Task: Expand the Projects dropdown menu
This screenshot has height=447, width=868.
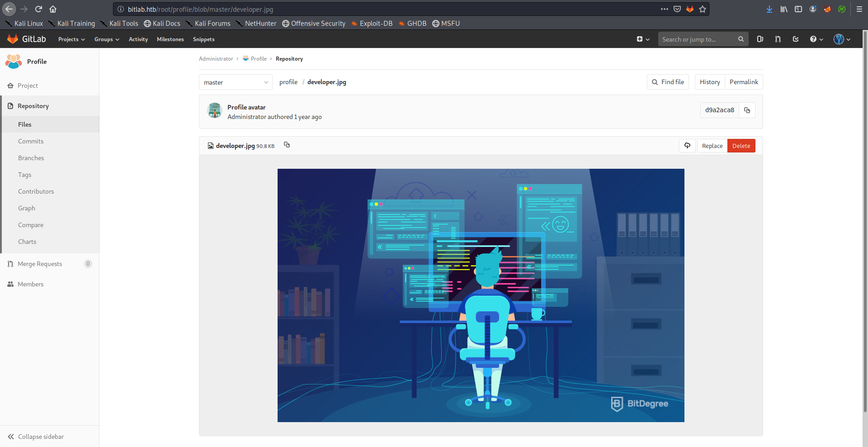Action: [x=71, y=39]
